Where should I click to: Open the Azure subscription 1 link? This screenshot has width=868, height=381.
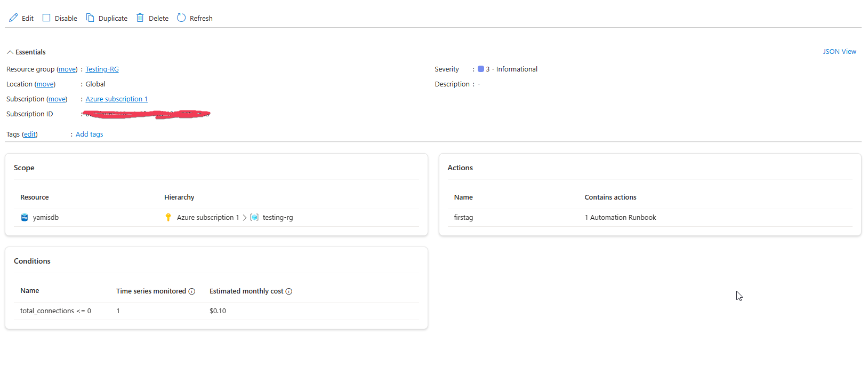(x=117, y=99)
